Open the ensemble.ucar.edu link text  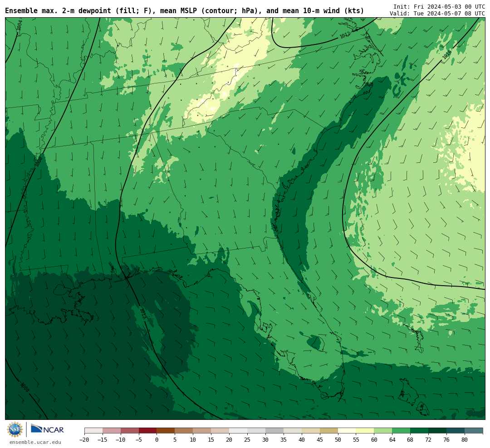[x=35, y=442]
